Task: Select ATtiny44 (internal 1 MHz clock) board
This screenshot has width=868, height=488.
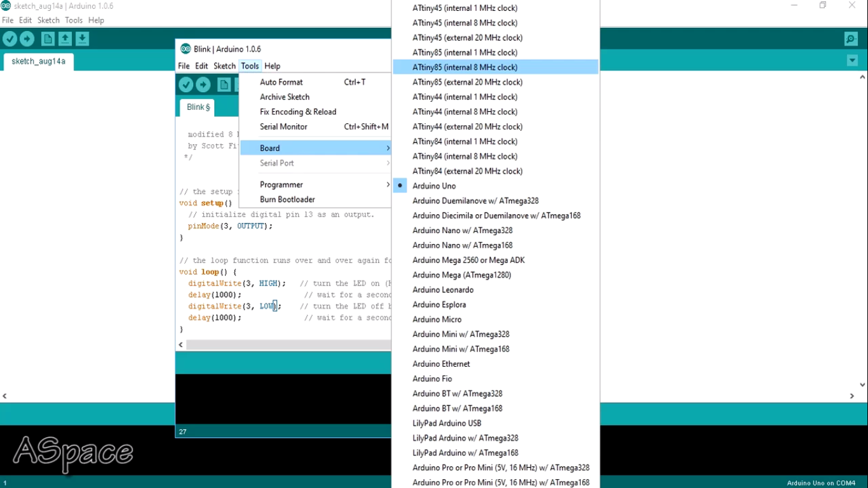Action: tap(496, 97)
